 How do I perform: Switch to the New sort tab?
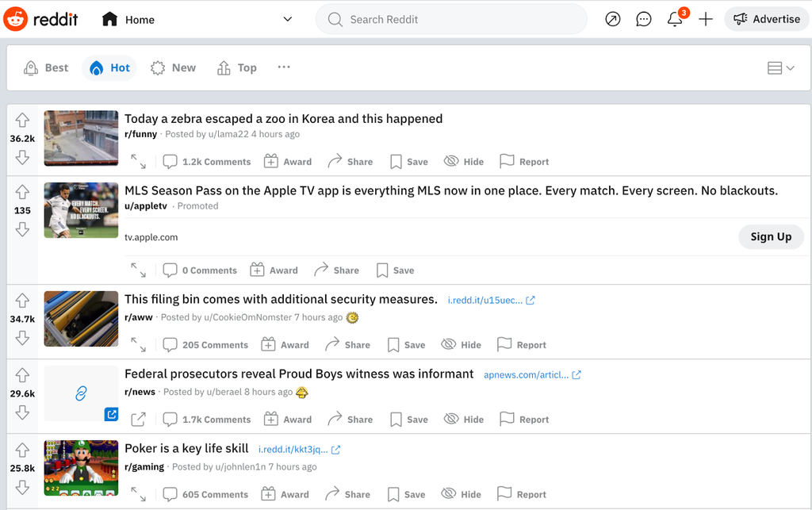(174, 68)
